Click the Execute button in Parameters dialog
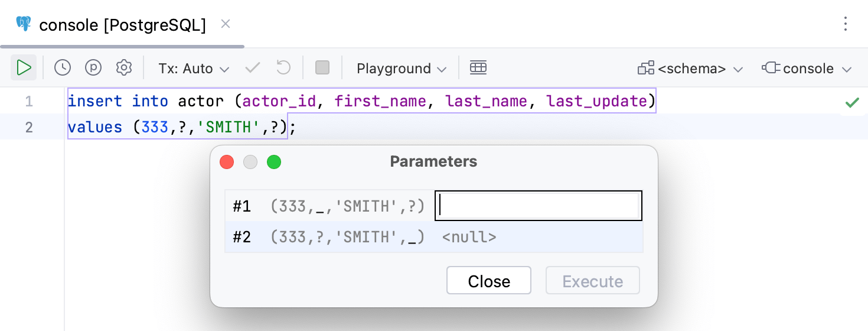Image resolution: width=868 pixels, height=331 pixels. (593, 281)
